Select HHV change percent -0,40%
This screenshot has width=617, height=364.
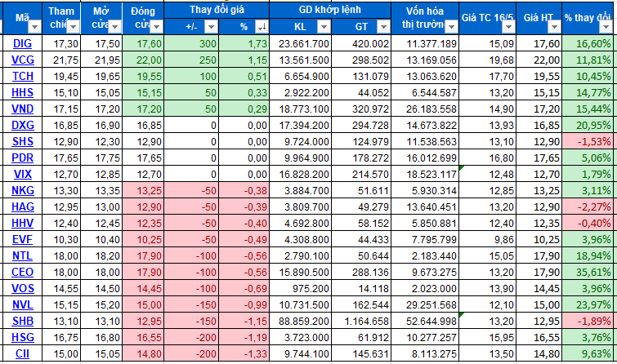pyautogui.click(x=587, y=224)
